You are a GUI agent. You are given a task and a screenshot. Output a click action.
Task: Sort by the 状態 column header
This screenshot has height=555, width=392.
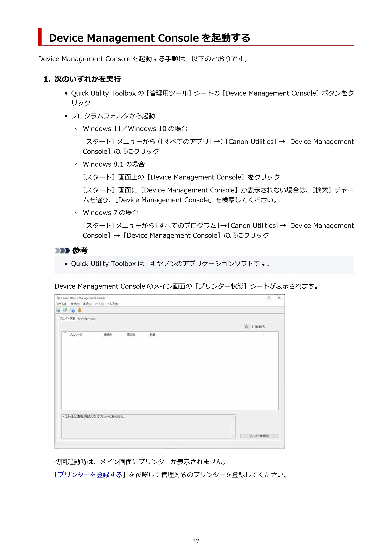click(153, 334)
